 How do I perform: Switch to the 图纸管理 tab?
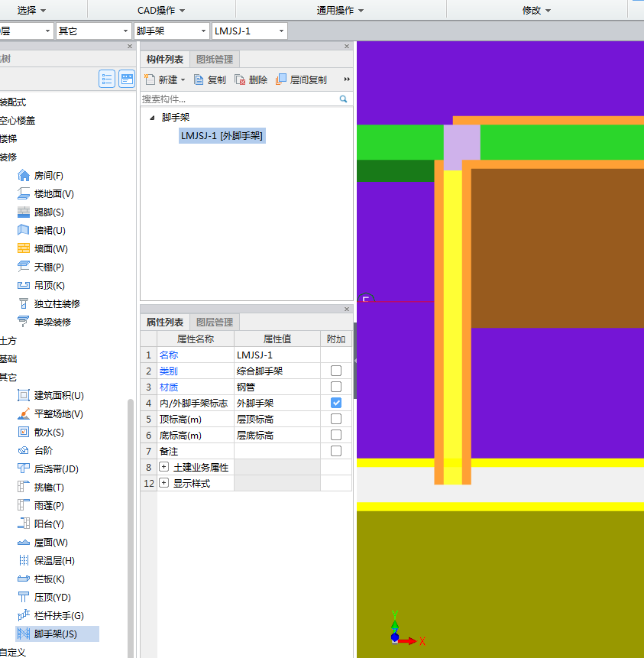point(215,59)
